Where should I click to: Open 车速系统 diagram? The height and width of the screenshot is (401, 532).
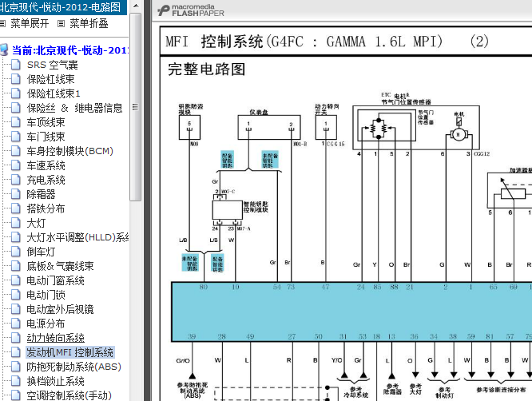coord(46,165)
